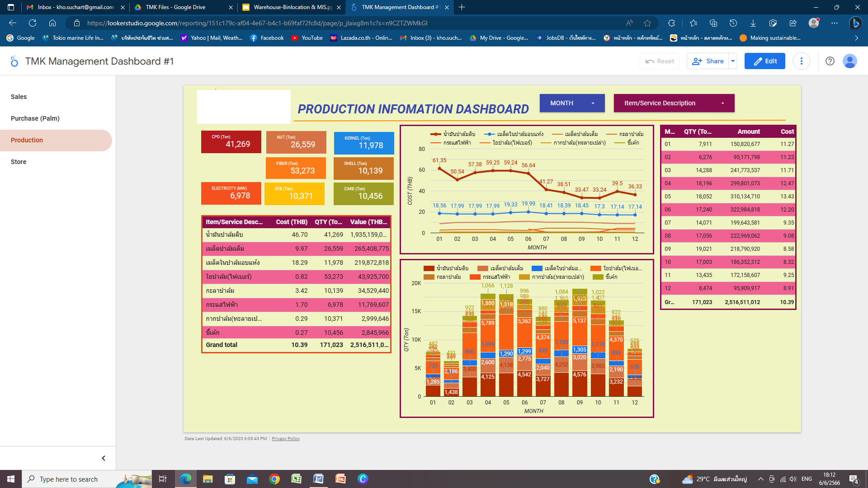Click the Reset button
868x488 pixels.
point(659,61)
